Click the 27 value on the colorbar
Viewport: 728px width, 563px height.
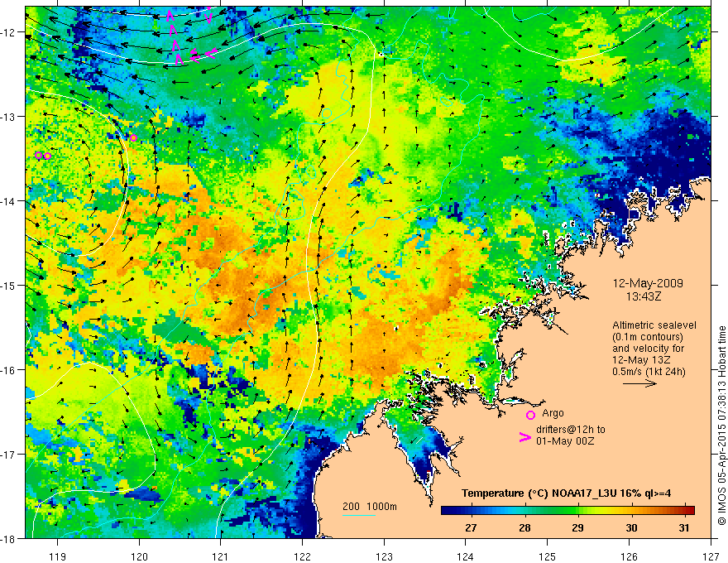(x=471, y=527)
